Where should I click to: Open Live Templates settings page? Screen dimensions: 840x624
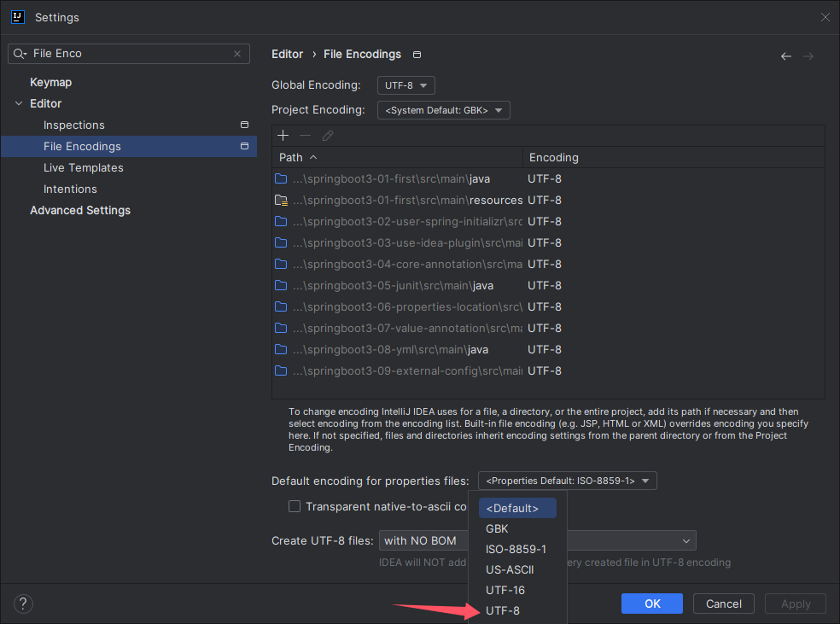coord(83,168)
